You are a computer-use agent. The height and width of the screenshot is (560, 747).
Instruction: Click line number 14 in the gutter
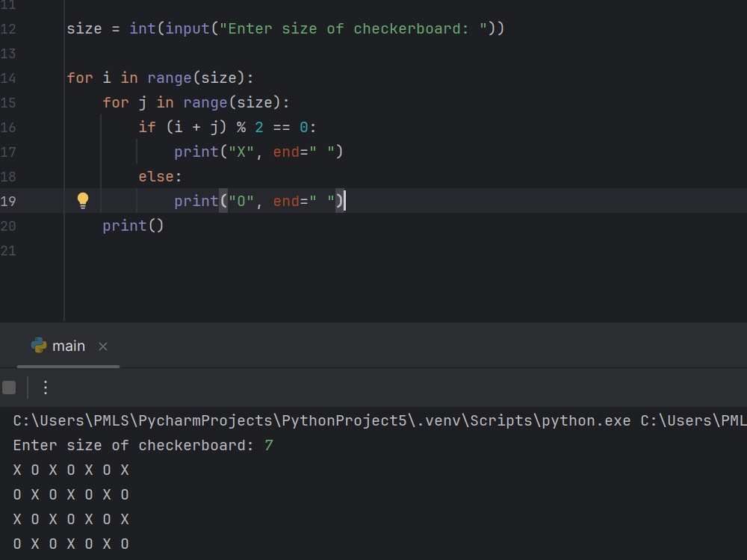8,78
